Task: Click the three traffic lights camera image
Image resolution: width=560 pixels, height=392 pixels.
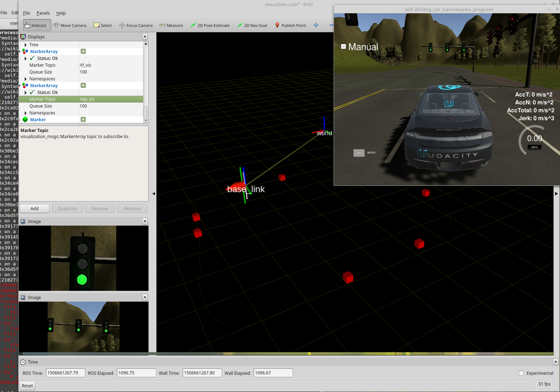Action: (84, 327)
